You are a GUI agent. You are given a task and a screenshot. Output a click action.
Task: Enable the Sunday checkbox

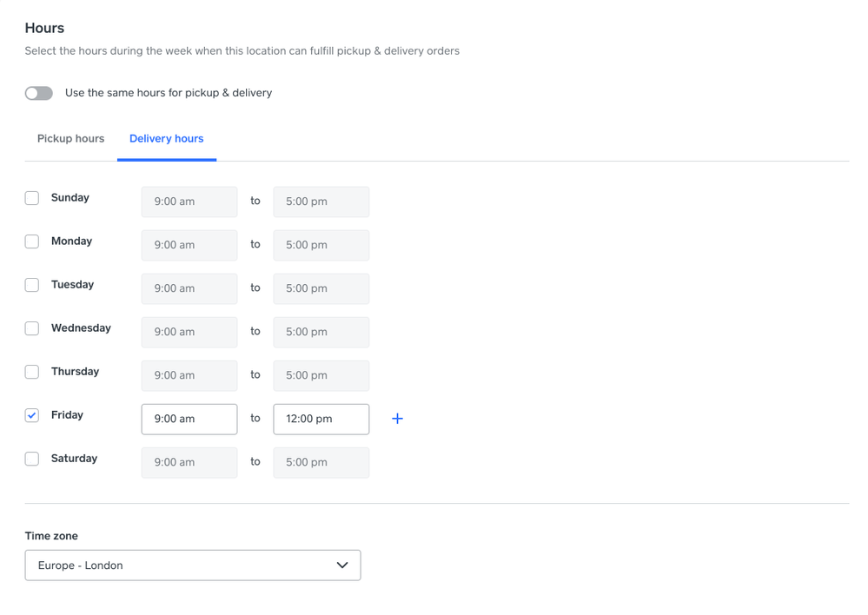click(x=32, y=198)
